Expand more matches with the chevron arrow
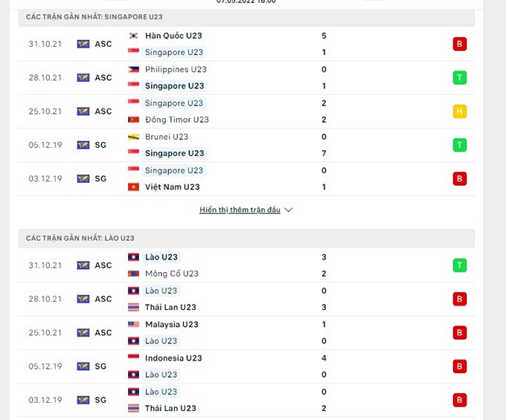The width and height of the screenshot is (506, 420). pyautogui.click(x=289, y=210)
